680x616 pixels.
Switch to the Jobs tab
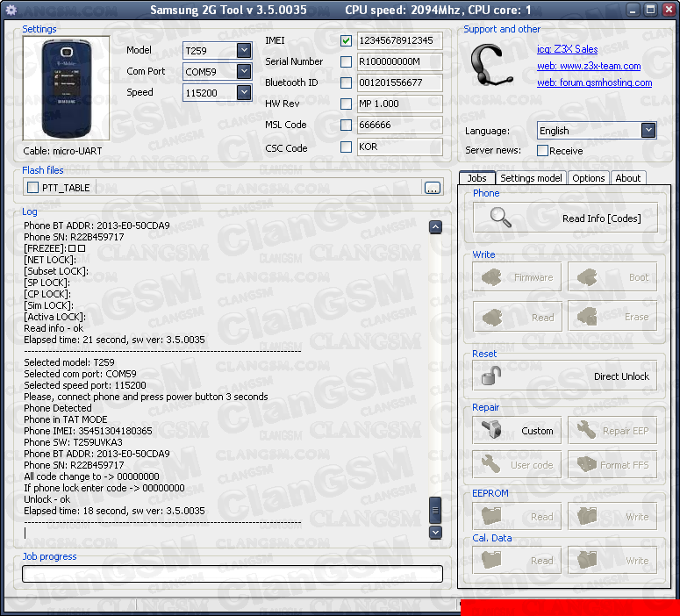[477, 178]
